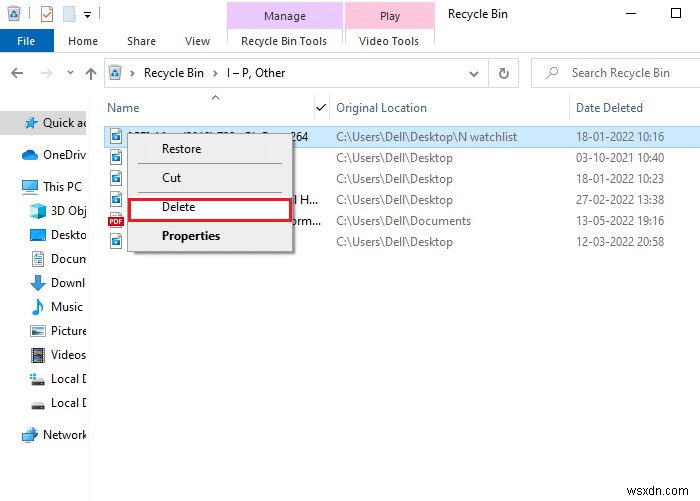Screen dimensions: 700x501
Task: Switch to the Home ribbon tab
Action: point(83,41)
